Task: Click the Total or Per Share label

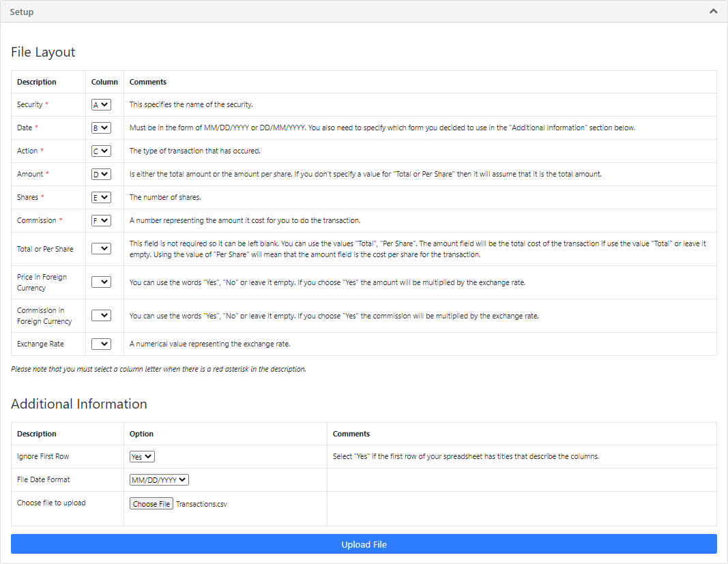Action: pos(45,249)
